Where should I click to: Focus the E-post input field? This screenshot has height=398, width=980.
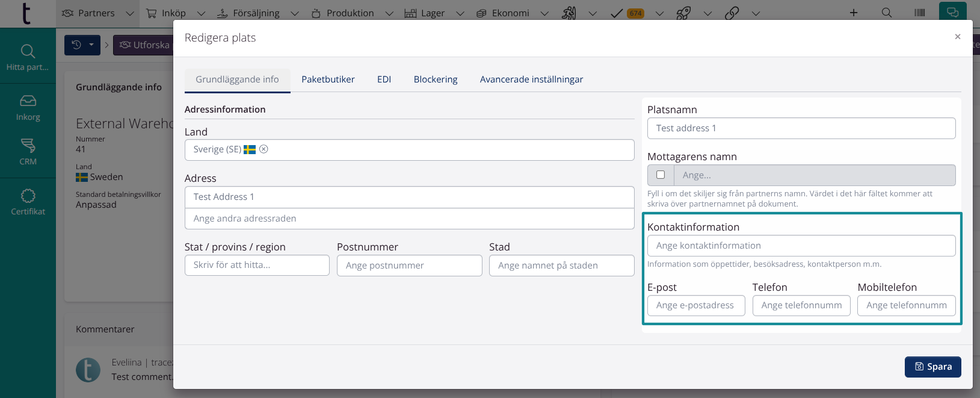[696, 305]
